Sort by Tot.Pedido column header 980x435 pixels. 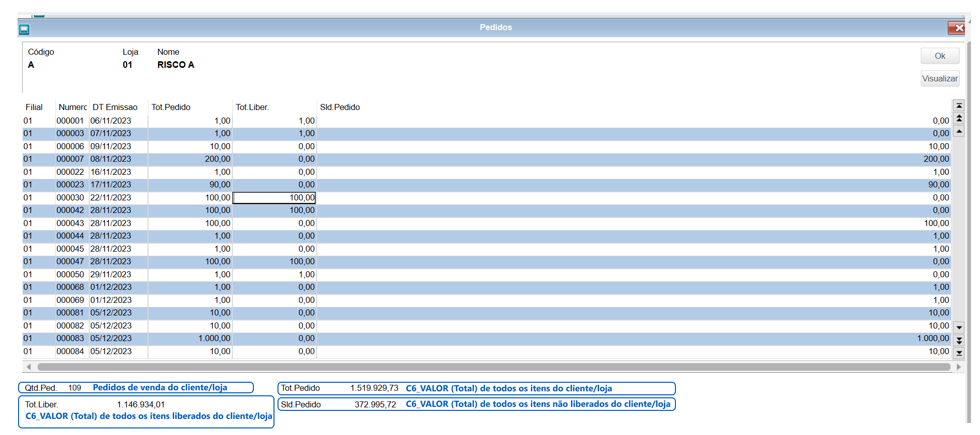[x=171, y=107]
